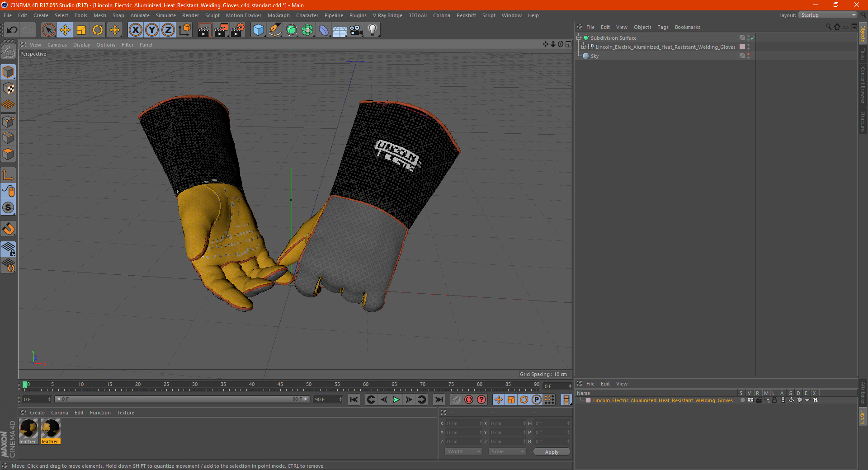The image size is (868, 470).
Task: Toggle Sky visibility dots
Action: (749, 56)
